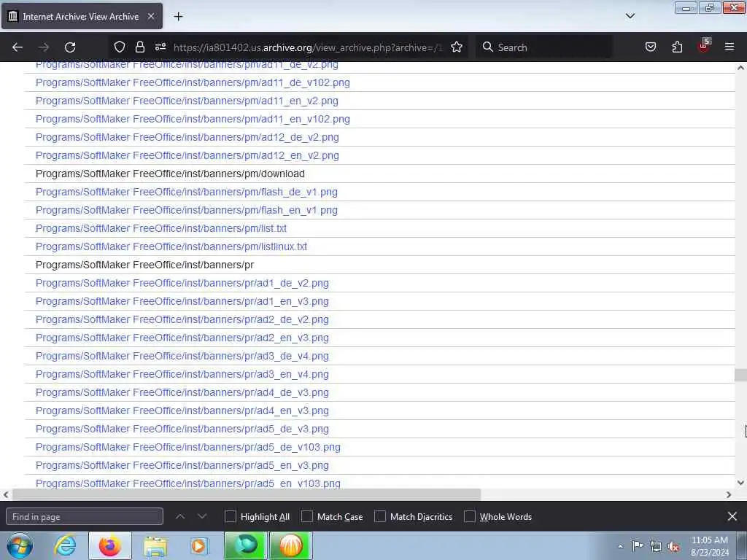Open Action Center flag icon
This screenshot has width=747, height=560.
(638, 545)
